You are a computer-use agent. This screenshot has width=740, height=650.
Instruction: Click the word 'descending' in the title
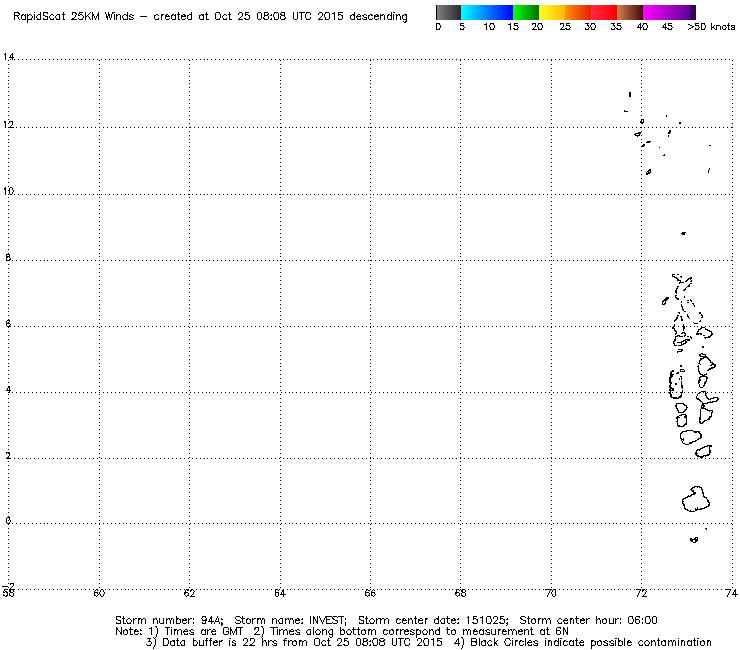click(x=378, y=17)
